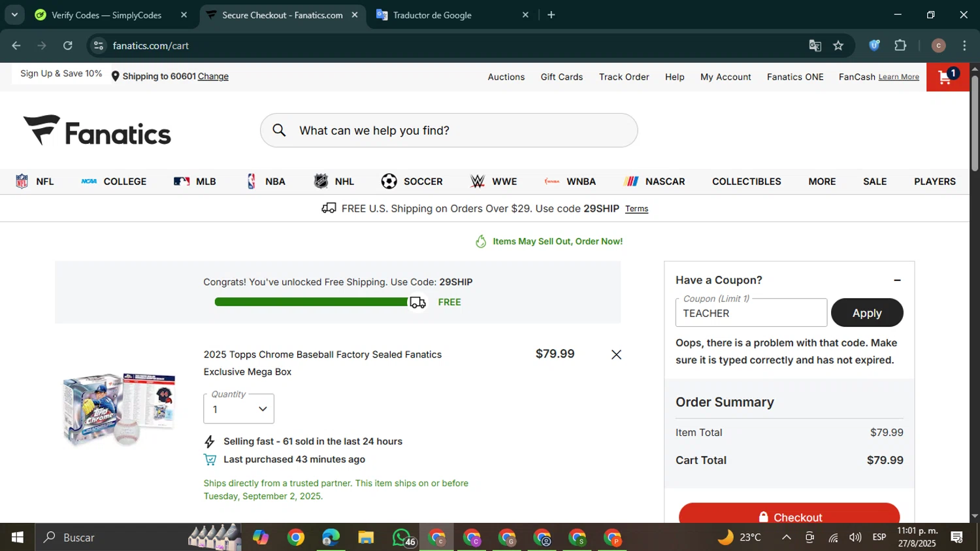This screenshot has height=551, width=980.
Task: Remove the Topps Chrome Mega Box item
Action: click(616, 354)
